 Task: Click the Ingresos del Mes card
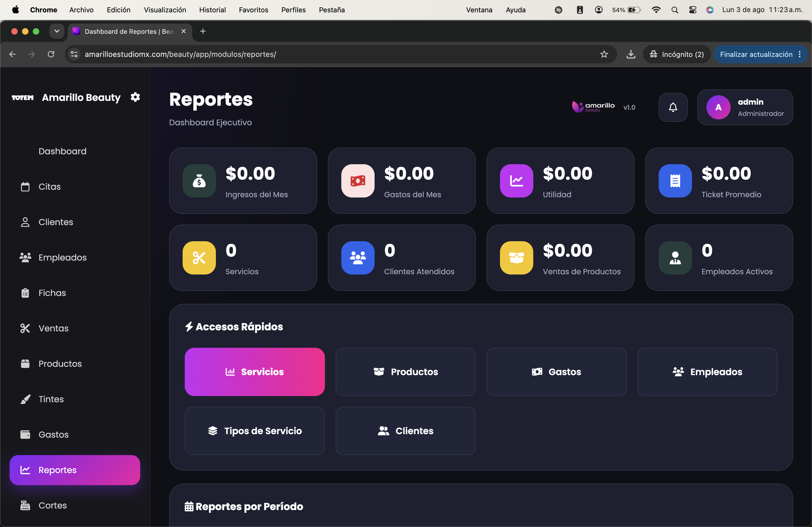pos(243,181)
